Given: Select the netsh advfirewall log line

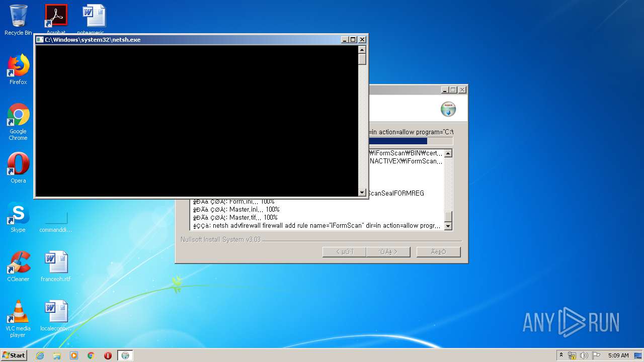Looking at the screenshot, I should tap(317, 226).
